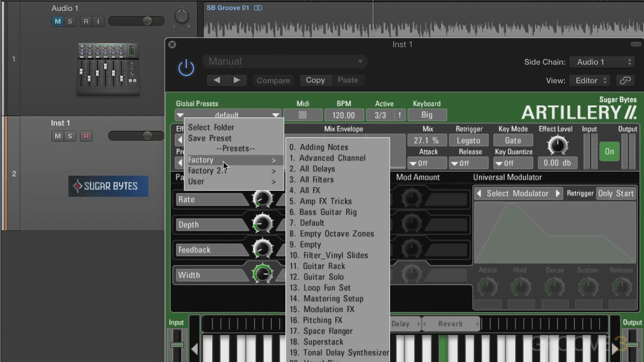The width and height of the screenshot is (644, 362).
Task: Open the Key Quantize Off dropdown
Action: pos(514,163)
